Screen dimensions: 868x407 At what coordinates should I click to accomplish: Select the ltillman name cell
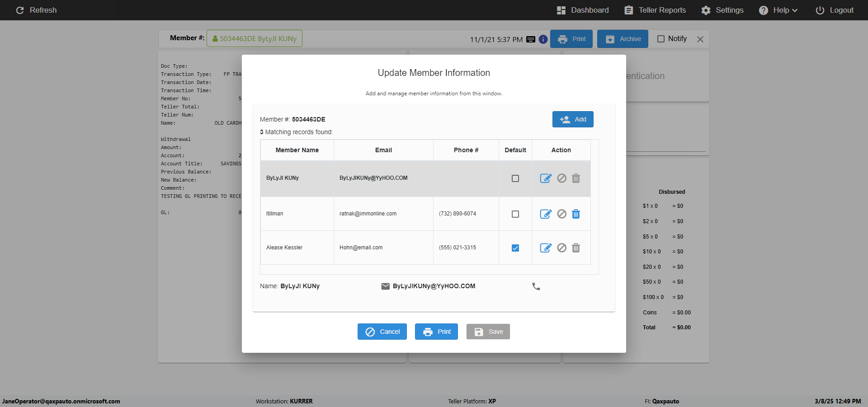[x=297, y=214]
